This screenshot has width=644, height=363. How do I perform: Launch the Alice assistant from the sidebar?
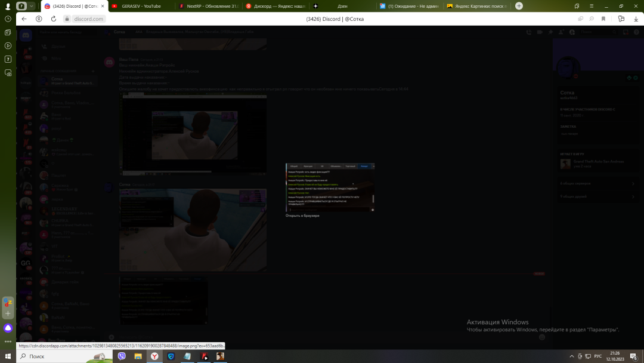coord(8,328)
